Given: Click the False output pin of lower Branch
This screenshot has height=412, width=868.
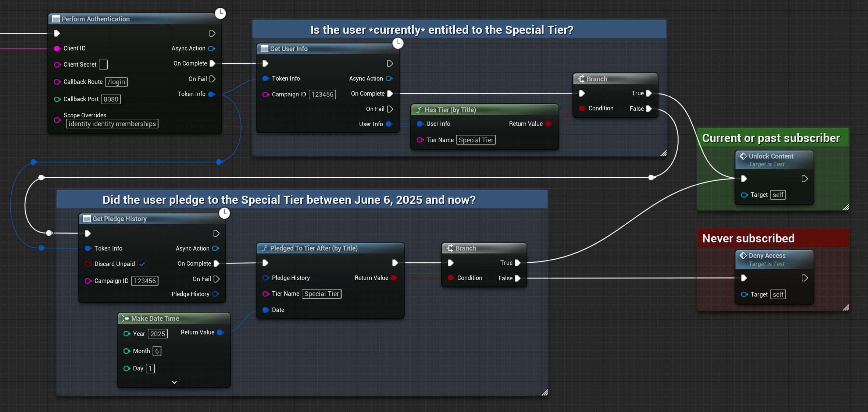Looking at the screenshot, I should [518, 278].
